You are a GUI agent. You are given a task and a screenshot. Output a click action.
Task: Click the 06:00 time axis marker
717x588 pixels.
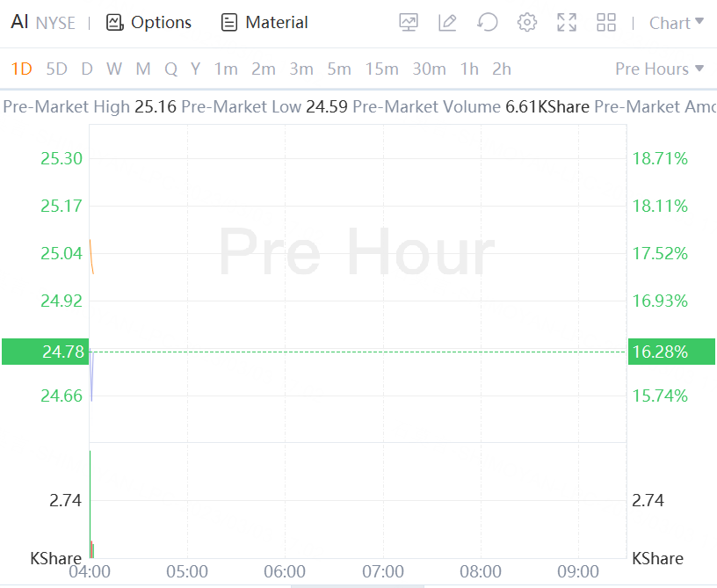(285, 572)
